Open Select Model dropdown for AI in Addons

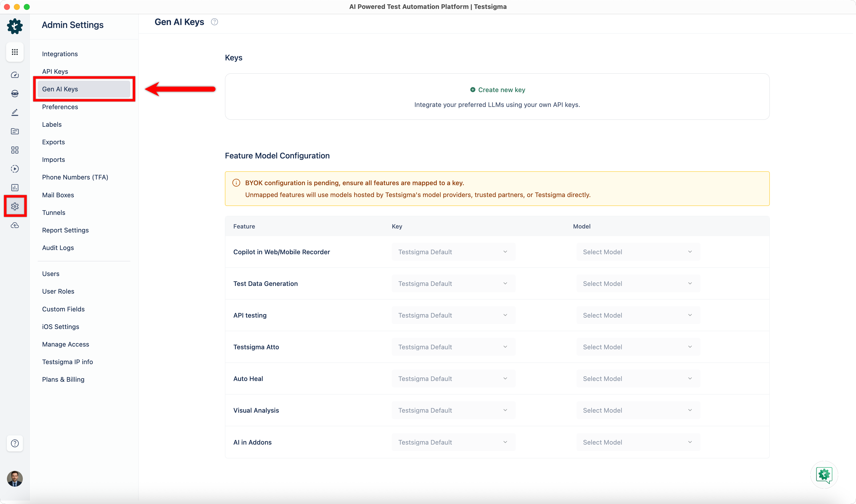638,442
